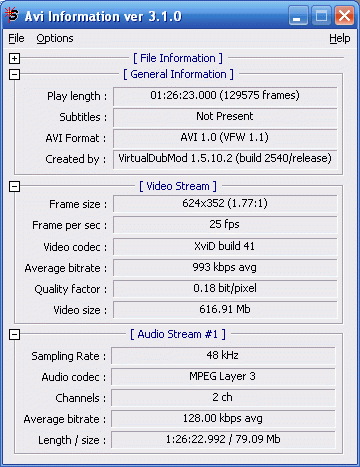Click the Quality factor '0.18 bit/pixel' field
Viewport: 360px width, 467px height.
(225, 289)
